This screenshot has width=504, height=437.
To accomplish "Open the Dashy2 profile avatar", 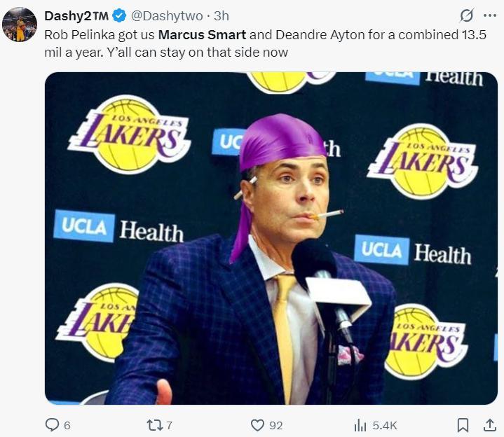I will [x=20, y=25].
